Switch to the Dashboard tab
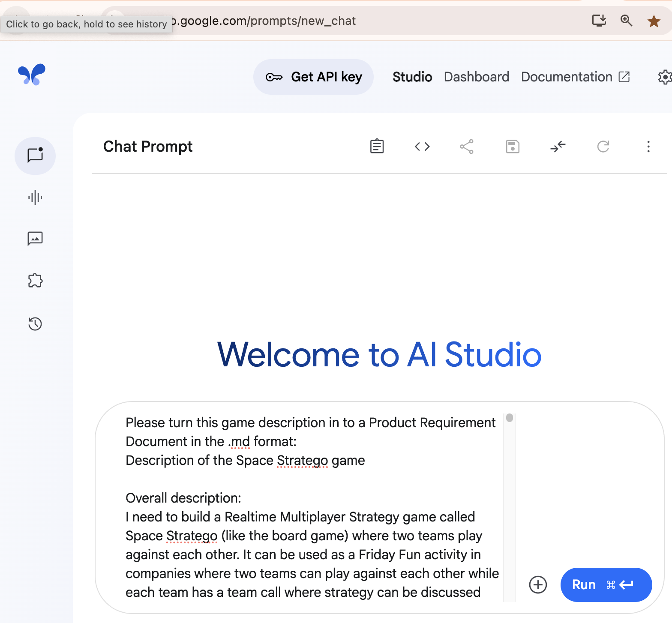The width and height of the screenshot is (672, 623). pyautogui.click(x=477, y=77)
